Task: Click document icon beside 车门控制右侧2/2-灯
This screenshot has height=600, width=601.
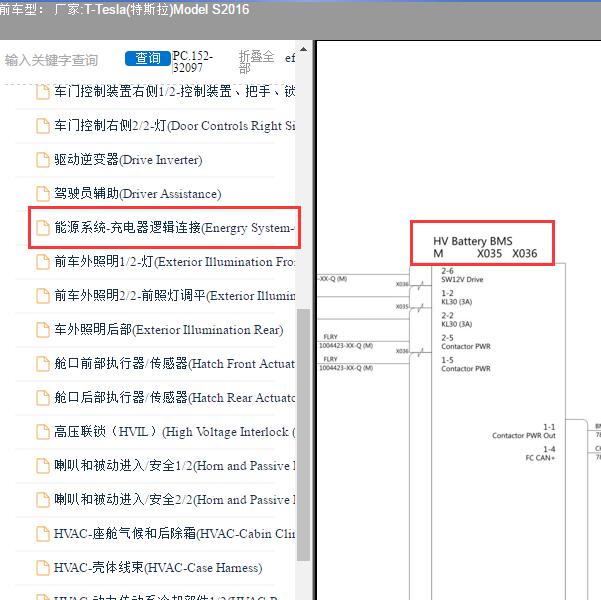Action: pos(43,126)
